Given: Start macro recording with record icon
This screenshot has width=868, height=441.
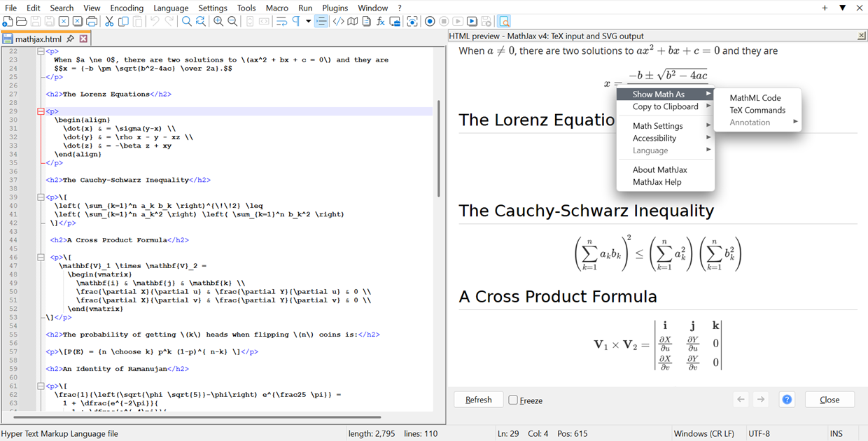Looking at the screenshot, I should point(430,22).
